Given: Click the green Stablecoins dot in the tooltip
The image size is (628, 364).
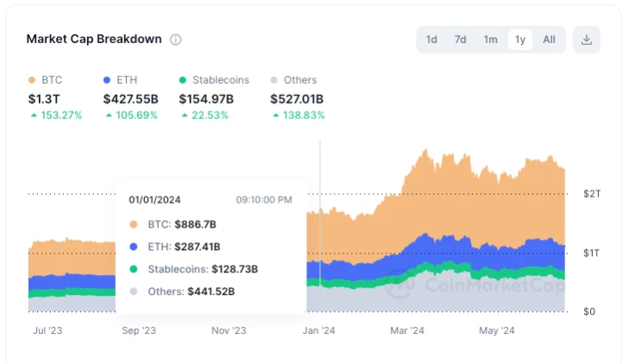Looking at the screenshot, I should [x=133, y=269].
